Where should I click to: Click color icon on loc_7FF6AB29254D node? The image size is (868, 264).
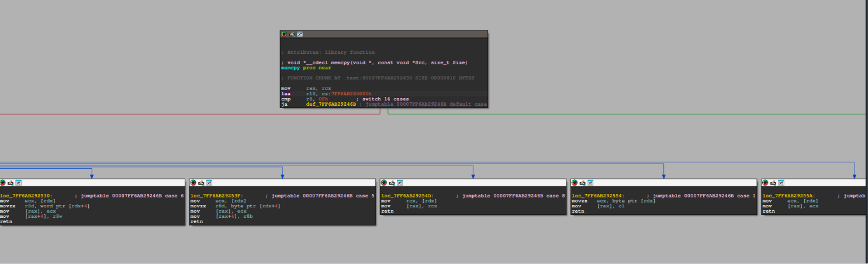point(384,183)
